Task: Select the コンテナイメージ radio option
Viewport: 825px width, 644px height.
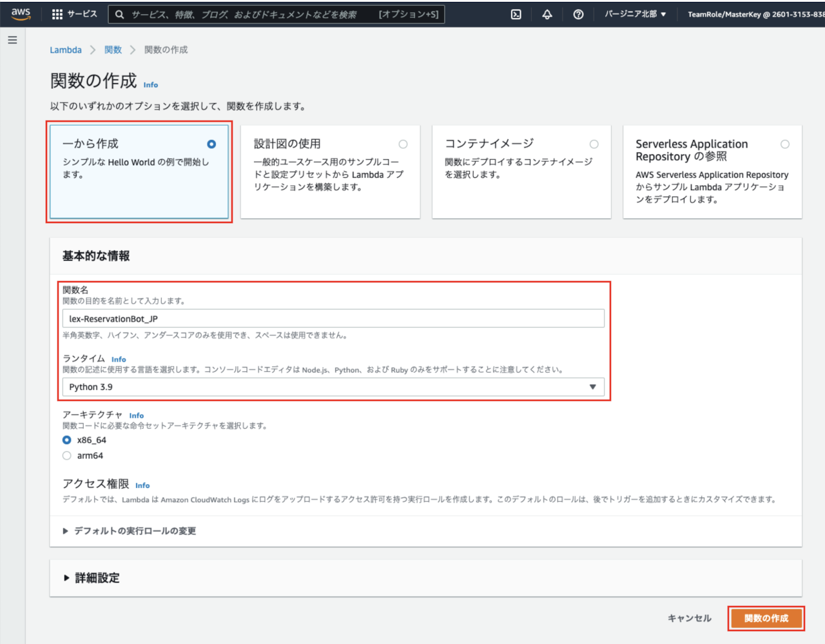Action: 594,144
